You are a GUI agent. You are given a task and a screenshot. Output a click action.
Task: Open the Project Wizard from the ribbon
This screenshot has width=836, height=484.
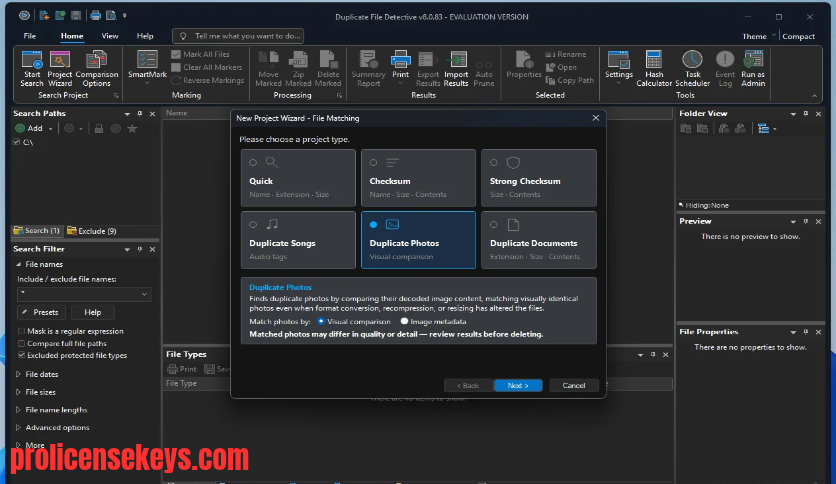[60, 68]
